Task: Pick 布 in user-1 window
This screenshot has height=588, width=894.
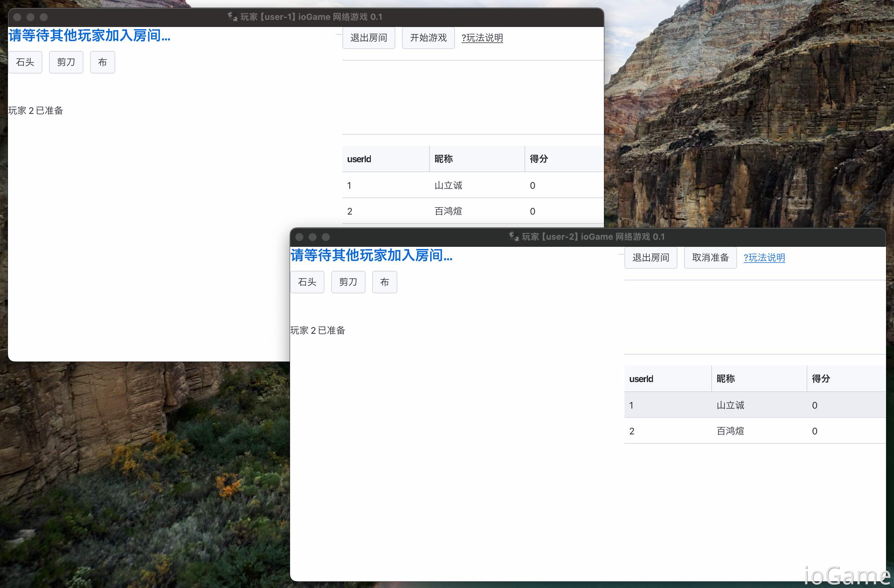Action: (102, 62)
